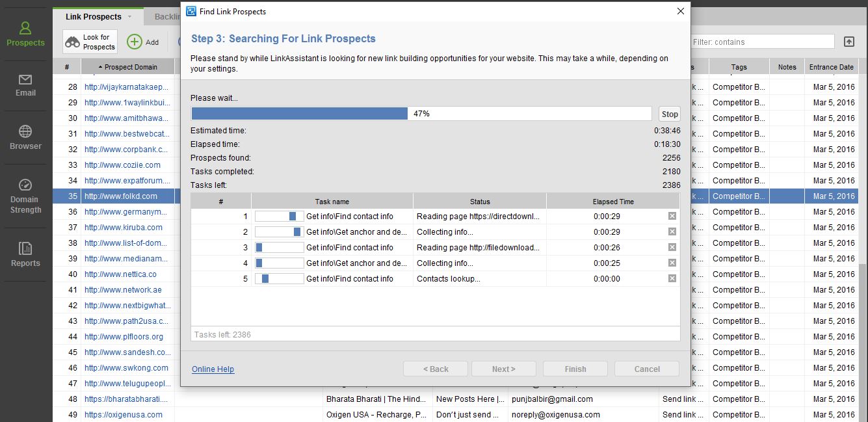Open the Online Help link
Screen dimensions: 868x422
point(213,369)
